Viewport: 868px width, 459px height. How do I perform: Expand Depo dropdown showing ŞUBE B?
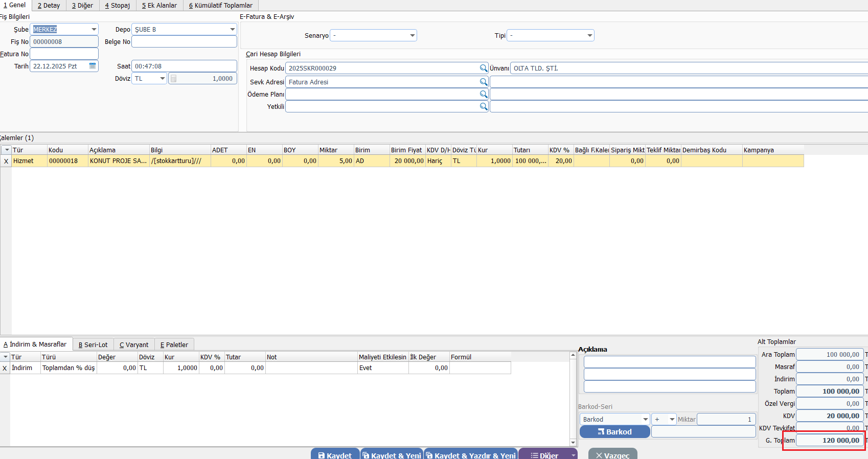[x=232, y=30]
